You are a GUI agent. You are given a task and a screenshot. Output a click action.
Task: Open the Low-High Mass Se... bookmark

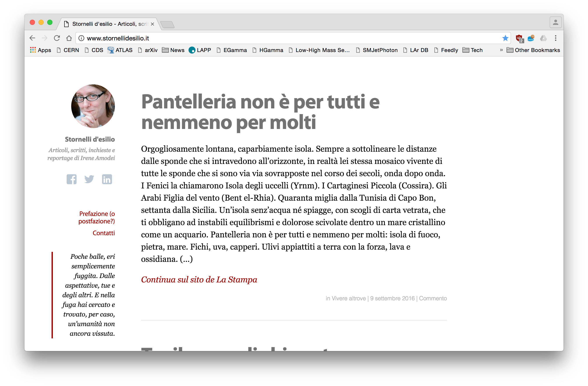point(319,50)
